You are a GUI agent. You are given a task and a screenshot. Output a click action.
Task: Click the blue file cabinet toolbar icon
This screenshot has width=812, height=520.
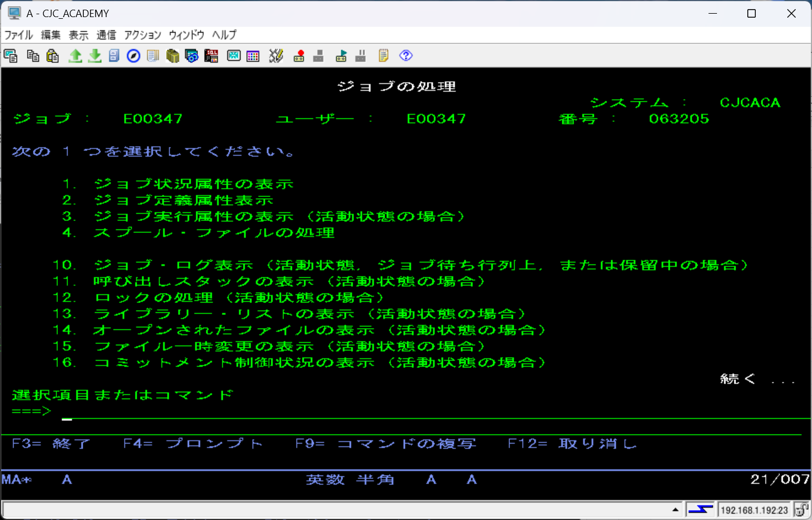pyautogui.click(x=114, y=55)
